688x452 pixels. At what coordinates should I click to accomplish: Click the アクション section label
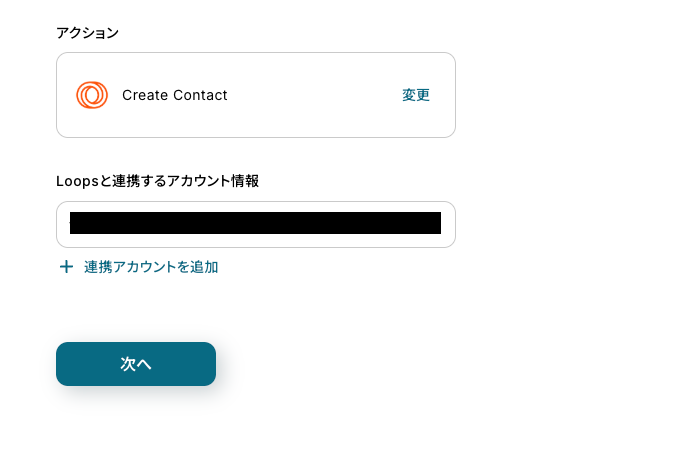click(87, 33)
